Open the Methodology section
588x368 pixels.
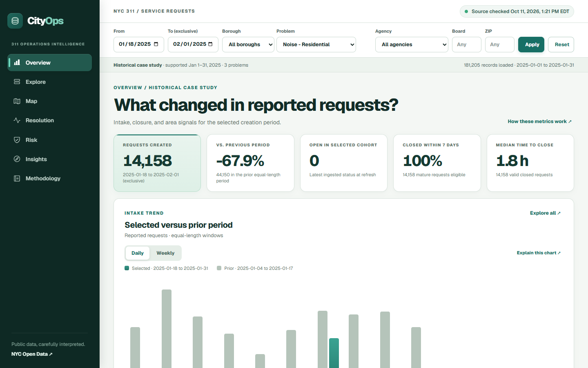click(x=49, y=178)
